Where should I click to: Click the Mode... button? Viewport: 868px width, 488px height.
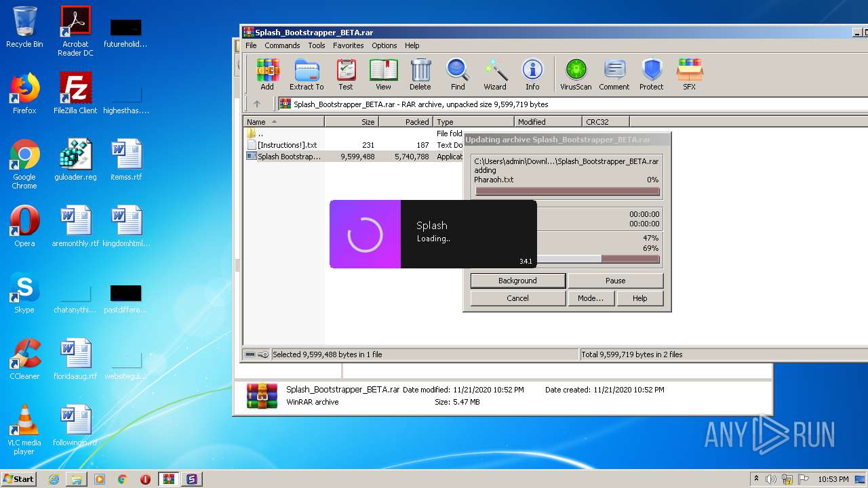(591, 298)
